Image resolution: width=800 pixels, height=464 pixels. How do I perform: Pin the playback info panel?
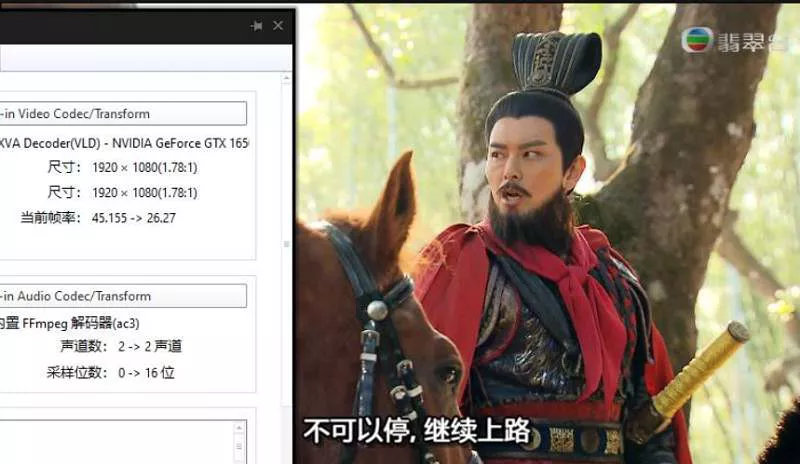[x=257, y=26]
